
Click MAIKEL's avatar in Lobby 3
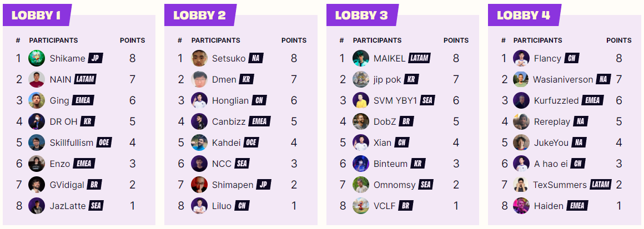(x=361, y=58)
